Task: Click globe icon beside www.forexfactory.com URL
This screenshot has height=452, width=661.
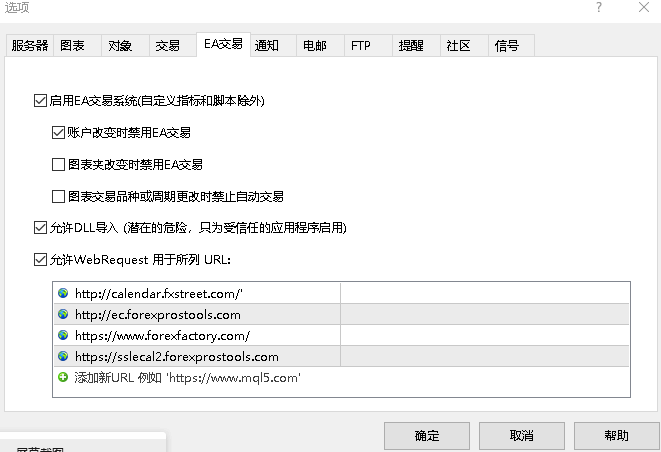Action: tap(63, 335)
